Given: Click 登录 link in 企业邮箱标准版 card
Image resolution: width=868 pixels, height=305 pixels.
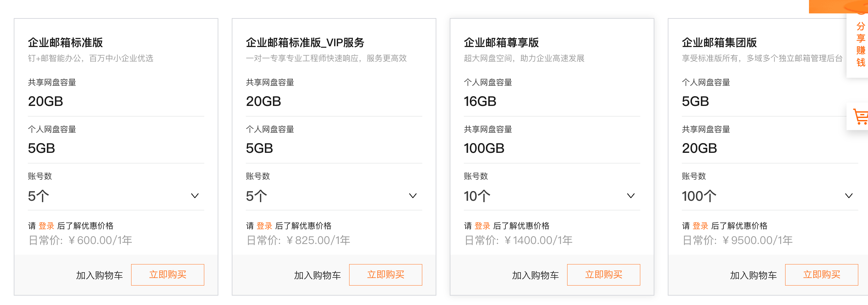Looking at the screenshot, I should tap(47, 226).
